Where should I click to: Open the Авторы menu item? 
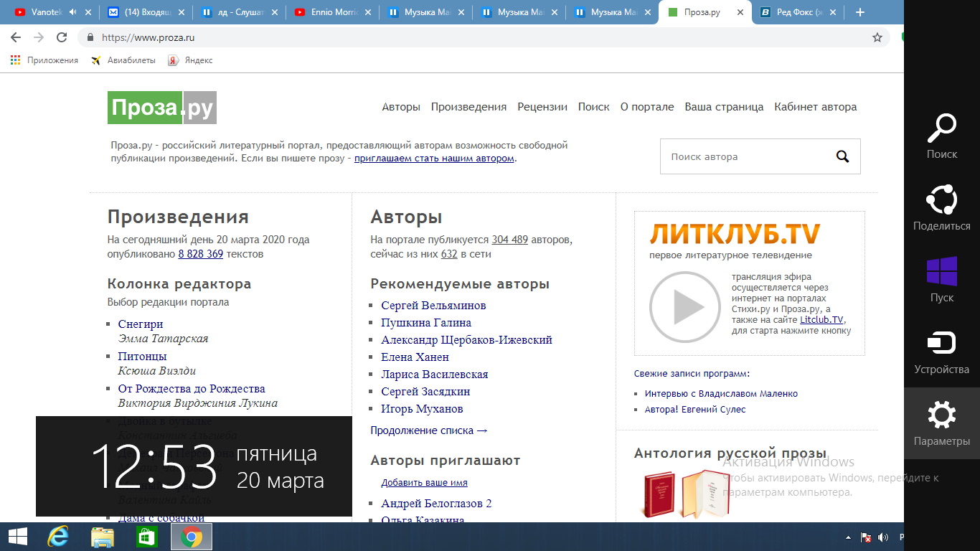[x=401, y=107]
